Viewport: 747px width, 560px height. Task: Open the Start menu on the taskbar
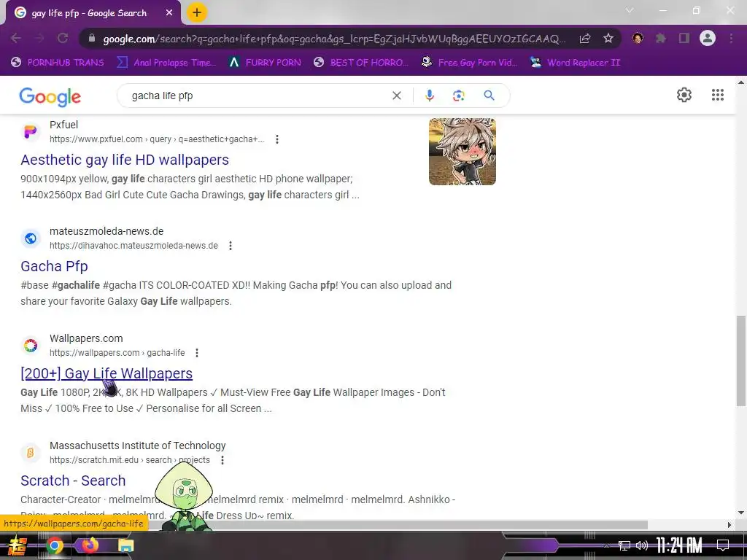click(x=18, y=545)
